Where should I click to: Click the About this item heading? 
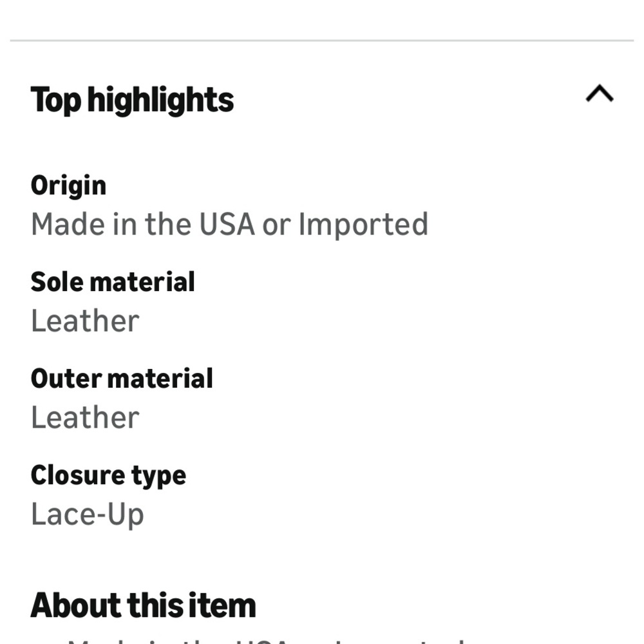(x=144, y=605)
